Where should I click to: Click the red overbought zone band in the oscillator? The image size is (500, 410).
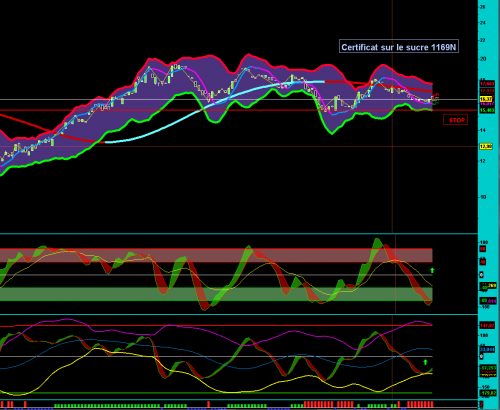click(x=216, y=255)
